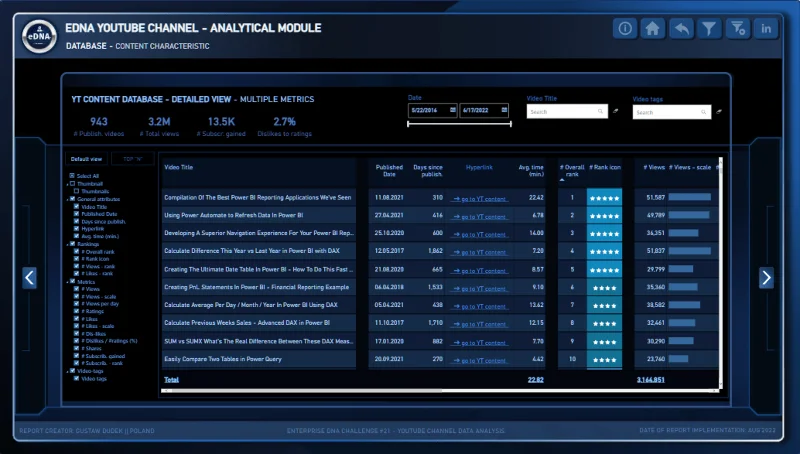Toggle the # Shares checkbox
The image size is (800, 454).
[77, 348]
